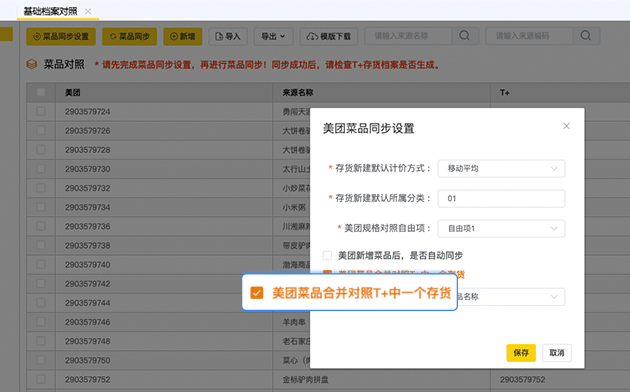The width and height of the screenshot is (630, 392).
Task: Click the 模版下载 button
Action: (329, 37)
